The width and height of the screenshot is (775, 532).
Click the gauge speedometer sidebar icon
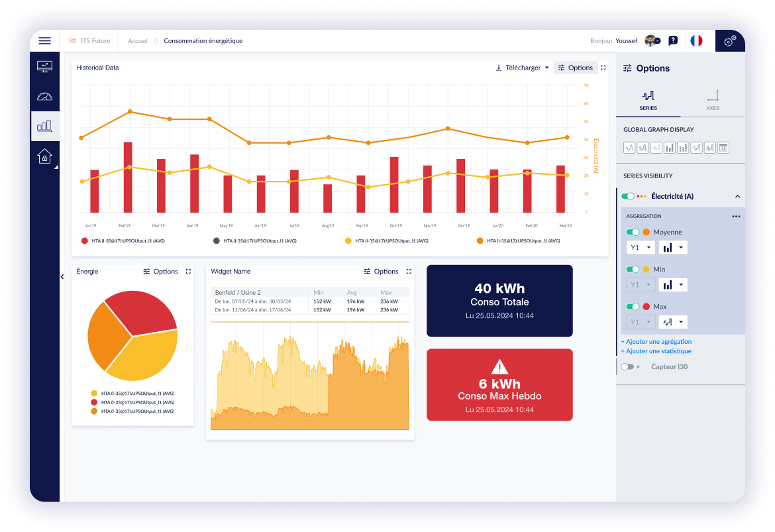44,97
